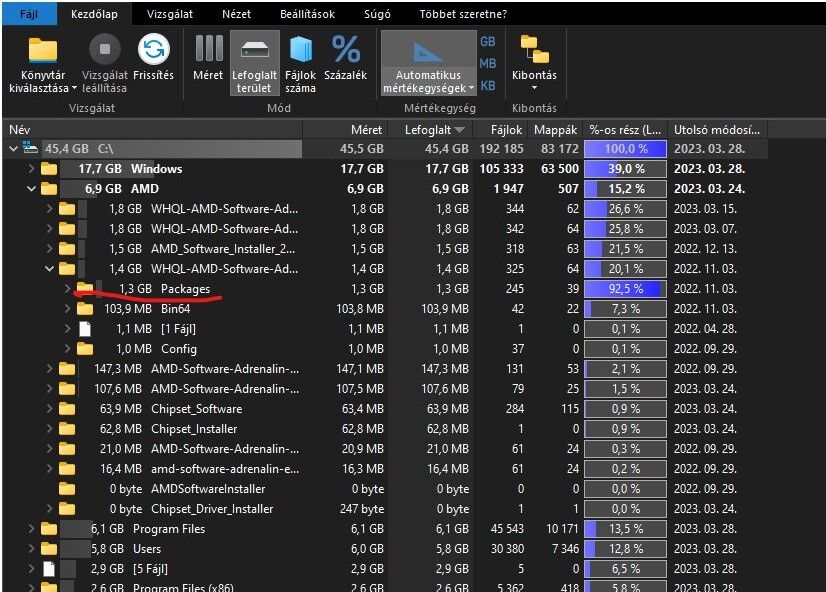The width and height of the screenshot is (826, 592).
Task: Expand the Packages folder node
Action: tap(67, 289)
